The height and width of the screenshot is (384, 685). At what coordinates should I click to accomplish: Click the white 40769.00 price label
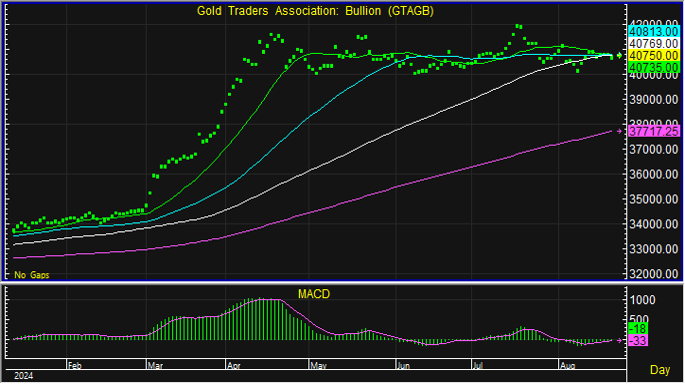point(654,44)
